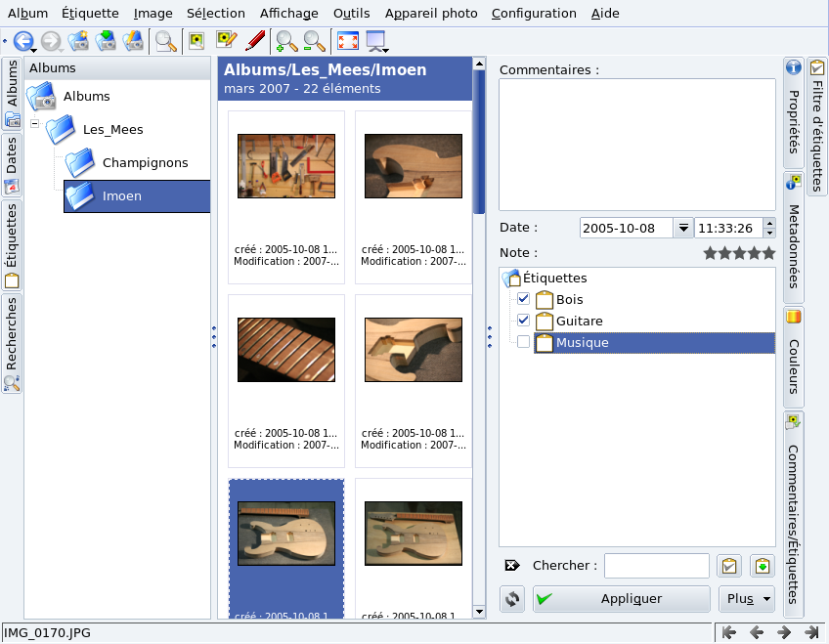Click the Appliquer button
This screenshot has width=829, height=644.
coord(621,599)
